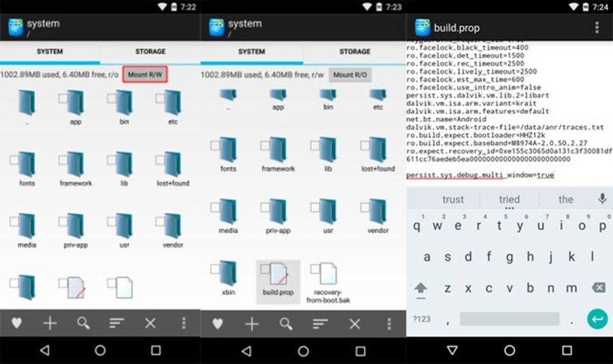Image resolution: width=613 pixels, height=364 pixels.
Task: Tick the checkbox beside lib in Mount R/O screen
Action: point(315,145)
